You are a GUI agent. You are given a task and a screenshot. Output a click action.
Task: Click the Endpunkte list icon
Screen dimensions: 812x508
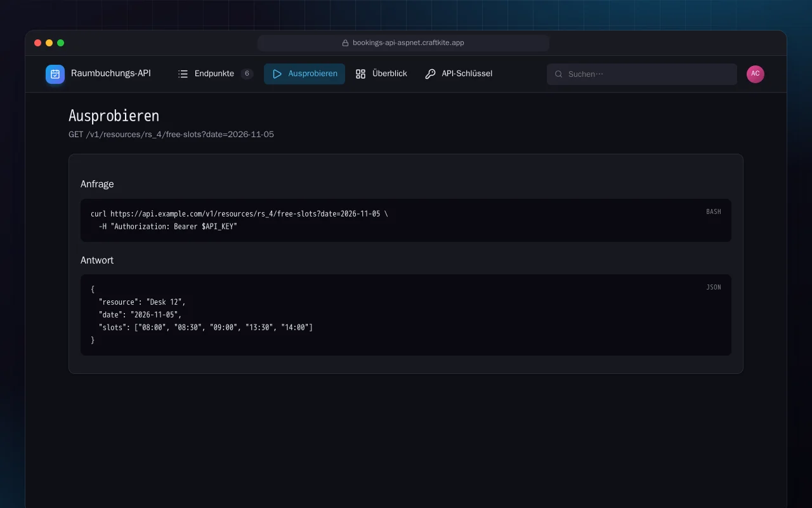183,74
